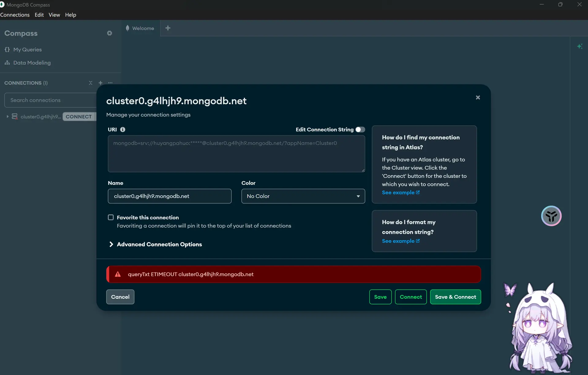Image resolution: width=588 pixels, height=375 pixels.
Task: Close the MongoDB Compass window
Action: (579, 4)
